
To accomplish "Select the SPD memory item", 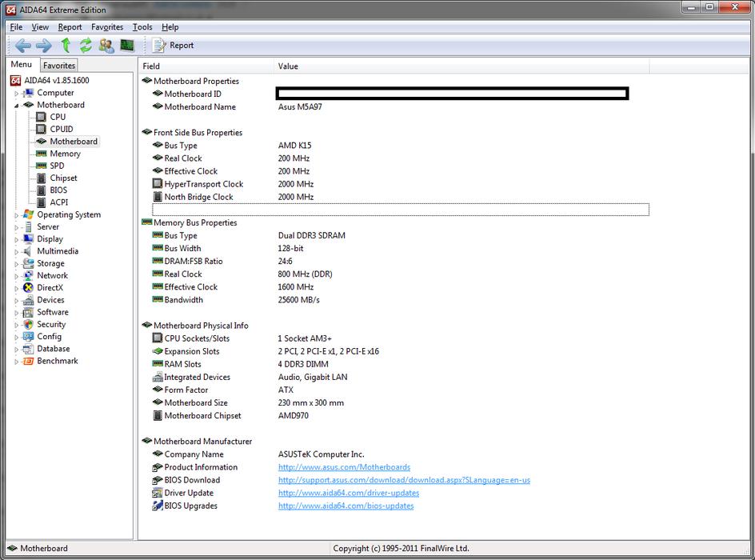I will (x=57, y=166).
